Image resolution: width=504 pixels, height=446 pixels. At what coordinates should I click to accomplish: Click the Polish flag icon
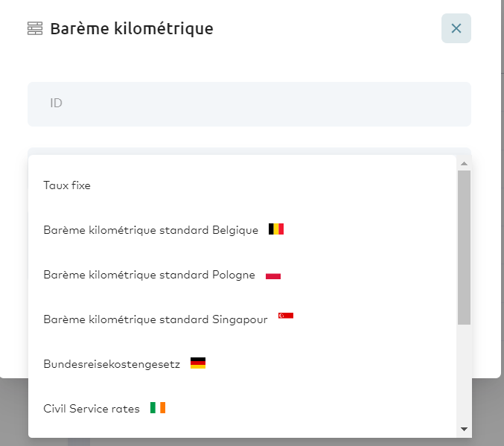point(273,275)
